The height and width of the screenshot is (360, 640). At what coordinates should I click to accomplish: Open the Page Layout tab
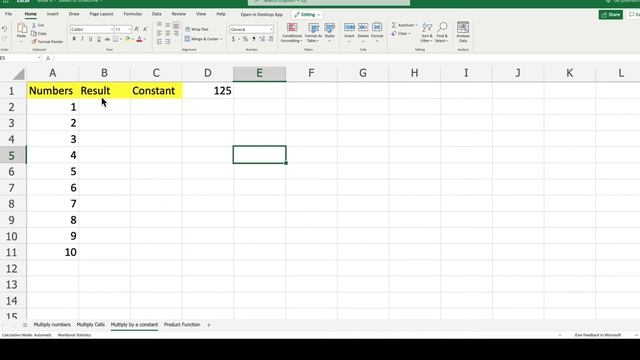101,14
